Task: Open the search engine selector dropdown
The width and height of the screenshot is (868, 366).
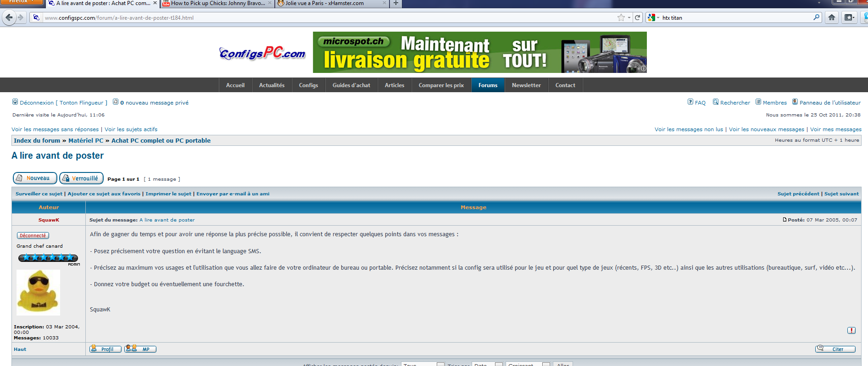Action: pyautogui.click(x=653, y=17)
